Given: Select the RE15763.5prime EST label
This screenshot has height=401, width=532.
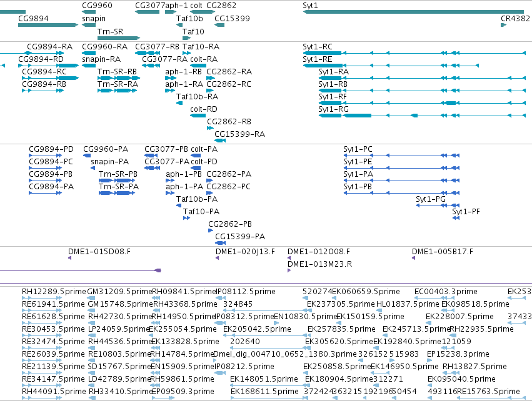Looking at the screenshot, I should click(488, 392).
